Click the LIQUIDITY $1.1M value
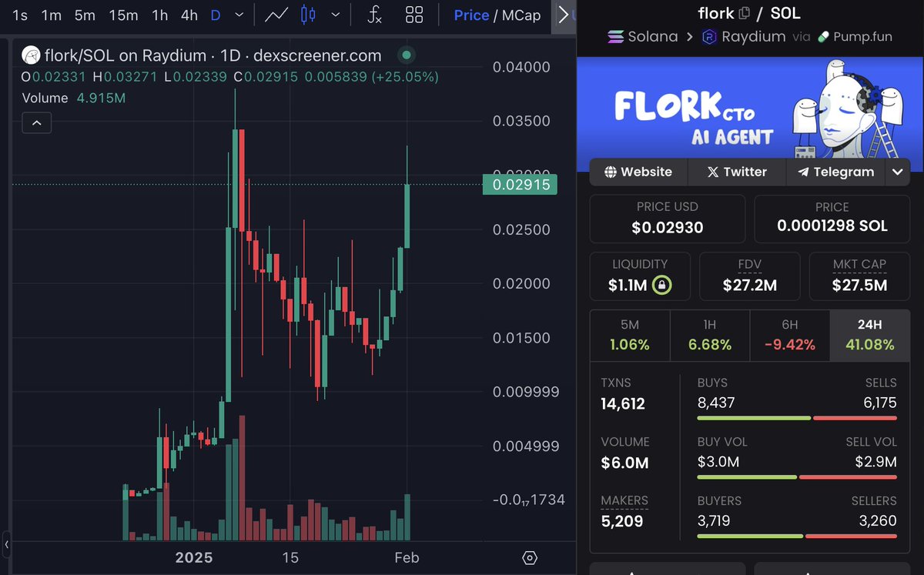Screen dimensions: 924x575 click(628, 286)
